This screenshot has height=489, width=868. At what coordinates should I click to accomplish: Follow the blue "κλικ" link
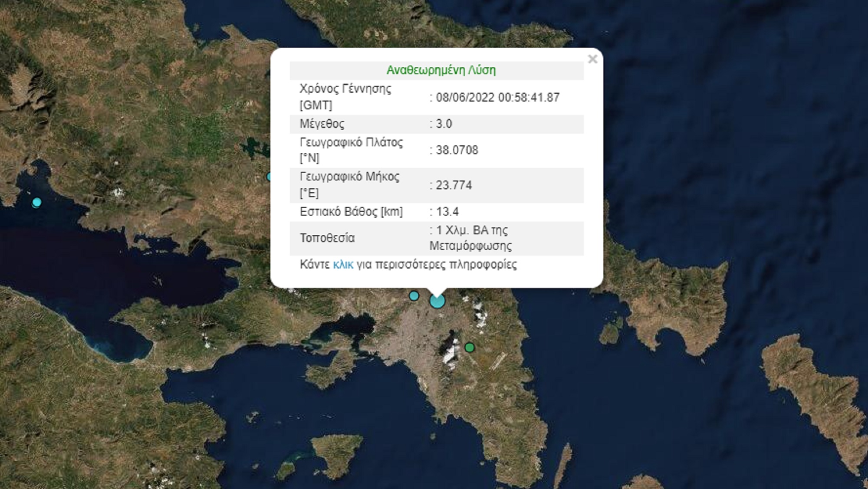point(343,265)
